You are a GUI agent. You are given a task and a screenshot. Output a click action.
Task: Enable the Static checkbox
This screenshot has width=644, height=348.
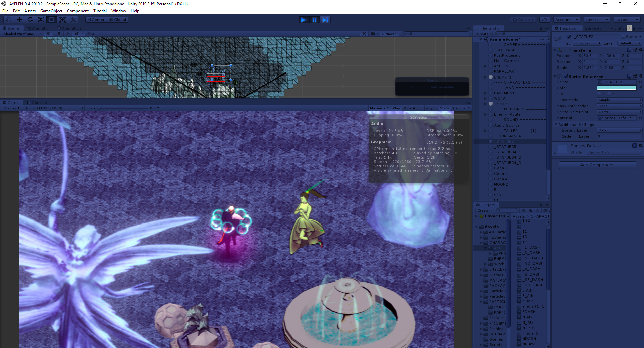(623, 36)
